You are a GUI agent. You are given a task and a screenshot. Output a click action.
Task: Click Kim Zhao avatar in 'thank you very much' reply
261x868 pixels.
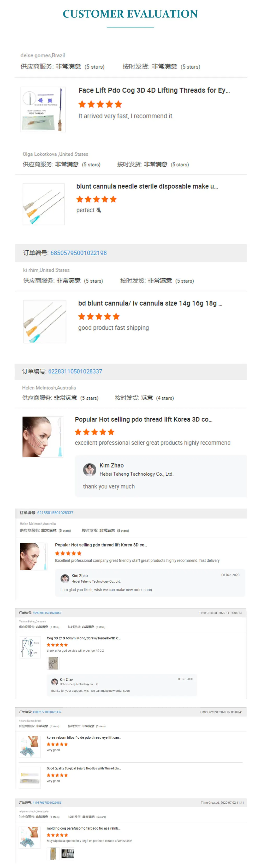(x=90, y=469)
